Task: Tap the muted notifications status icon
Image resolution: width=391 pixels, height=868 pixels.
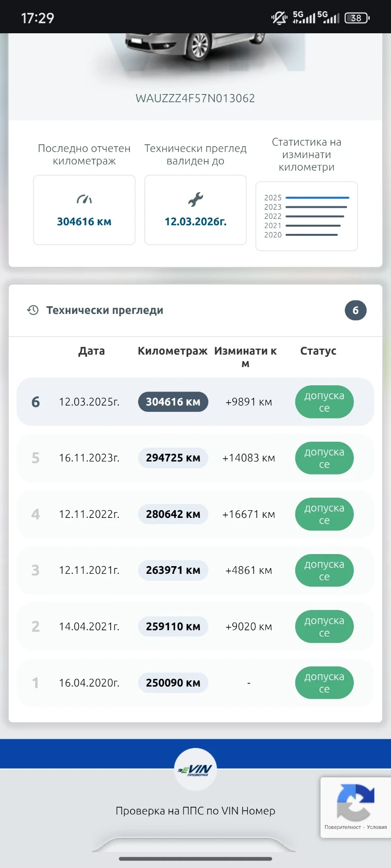Action: (x=279, y=18)
